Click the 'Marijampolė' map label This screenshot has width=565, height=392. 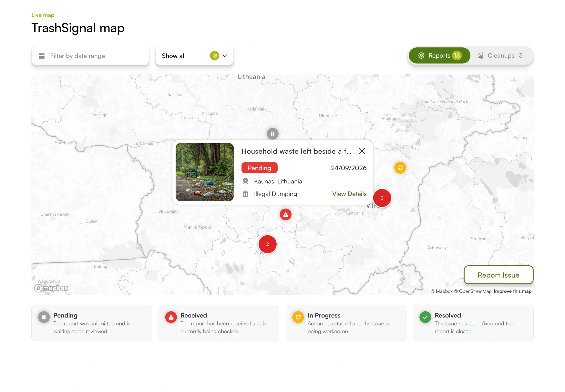197,227
